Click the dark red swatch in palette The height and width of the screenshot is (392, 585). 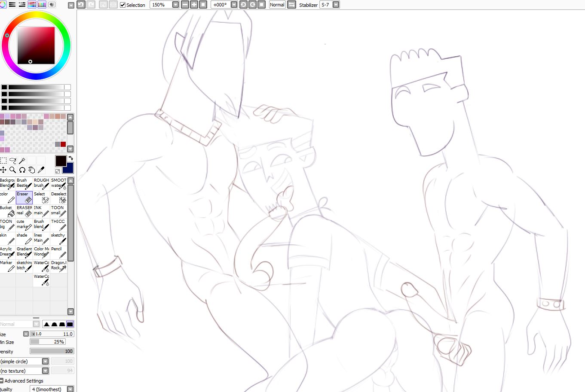point(63,144)
